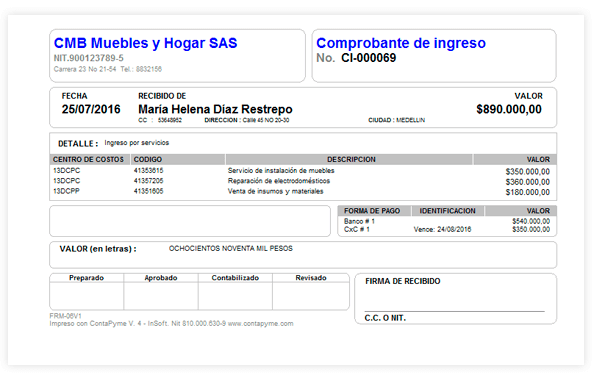Screen dimensions: 596x383
Task: Click the FIRMA DE RECIBIDO label
Action: click(403, 281)
